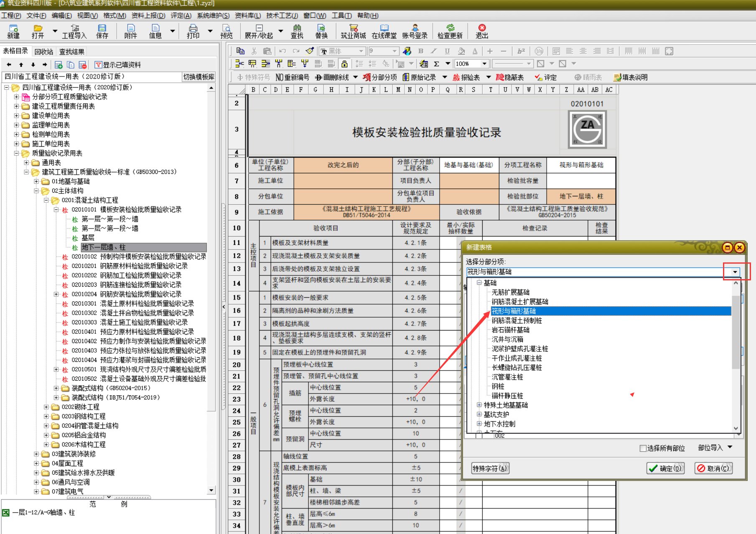756x534 pixels.
Task: Select 钢筋混凝土预制桩 item
Action: [517, 320]
